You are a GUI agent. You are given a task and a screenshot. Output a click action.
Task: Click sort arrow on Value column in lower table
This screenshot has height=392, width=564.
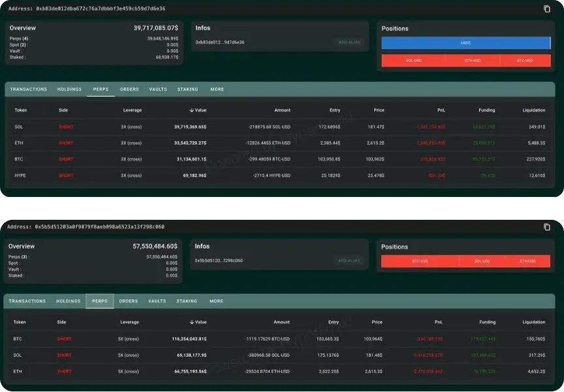pyautogui.click(x=192, y=322)
